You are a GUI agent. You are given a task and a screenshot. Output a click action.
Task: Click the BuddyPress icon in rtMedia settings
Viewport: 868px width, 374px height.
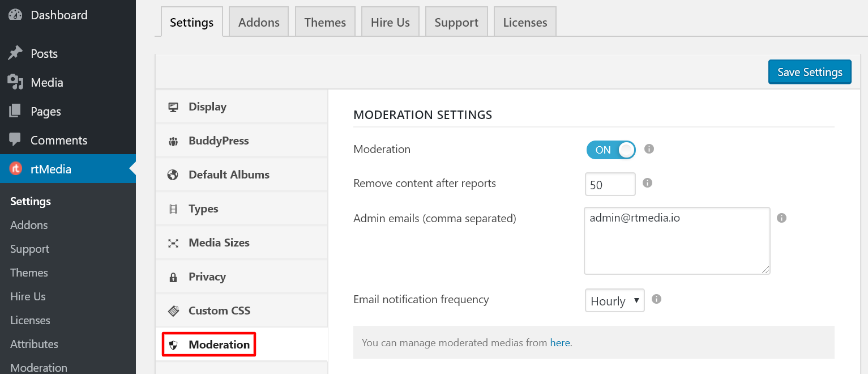[173, 140]
